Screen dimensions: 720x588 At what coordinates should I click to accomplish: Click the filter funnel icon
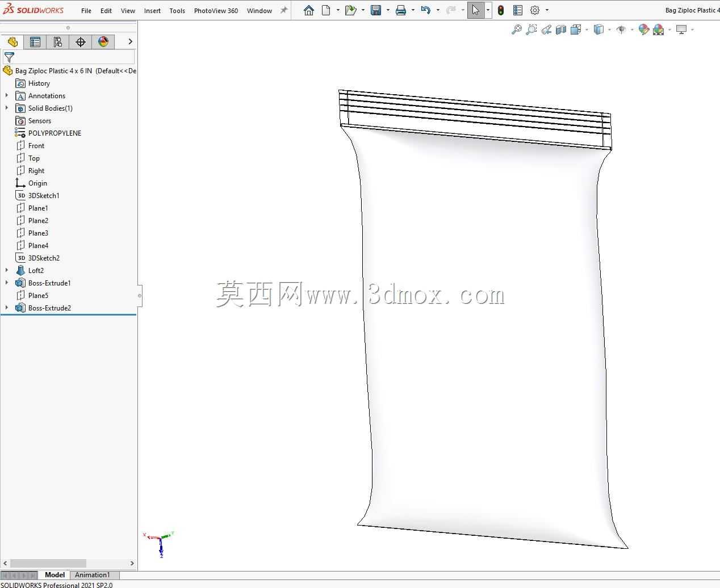9,57
